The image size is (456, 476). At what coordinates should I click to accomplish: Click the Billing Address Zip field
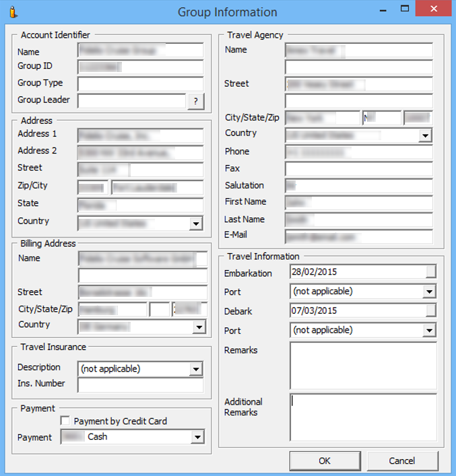click(x=190, y=309)
